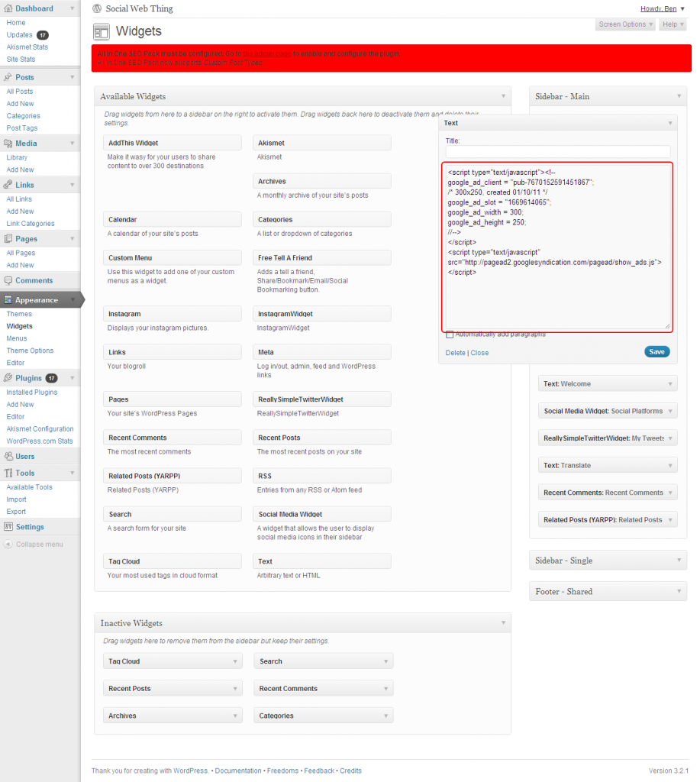
Task: Open Installed Plugins menu item
Action: (x=32, y=393)
